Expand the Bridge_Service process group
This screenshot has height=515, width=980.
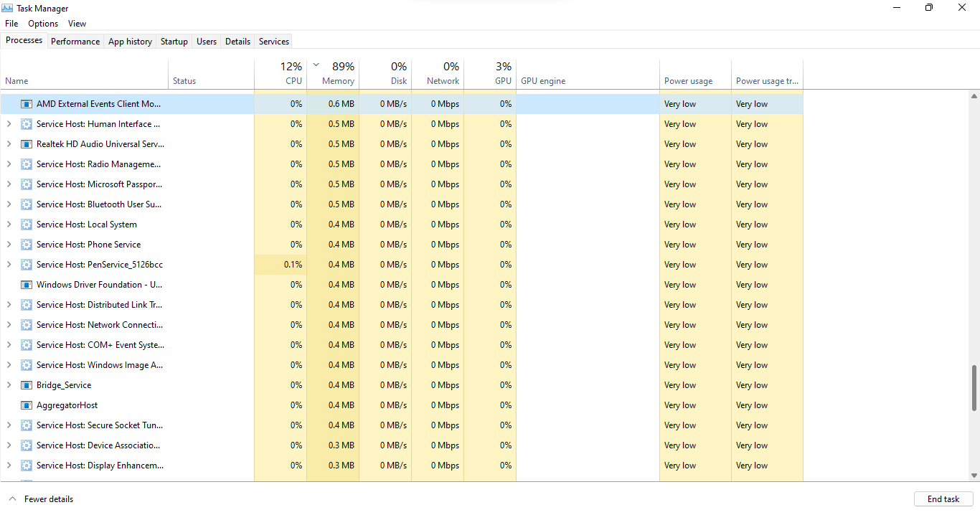[9, 385]
